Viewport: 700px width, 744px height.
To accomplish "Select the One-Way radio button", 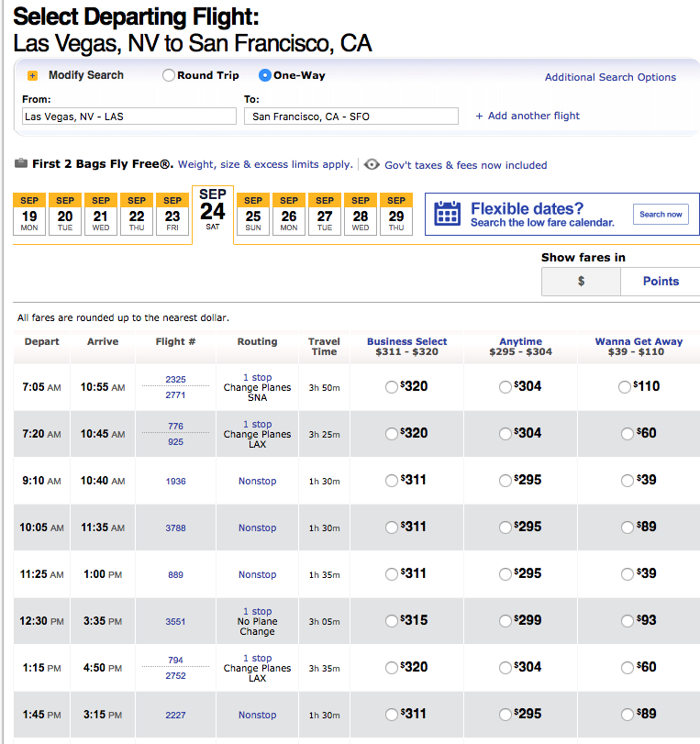I will tap(265, 75).
